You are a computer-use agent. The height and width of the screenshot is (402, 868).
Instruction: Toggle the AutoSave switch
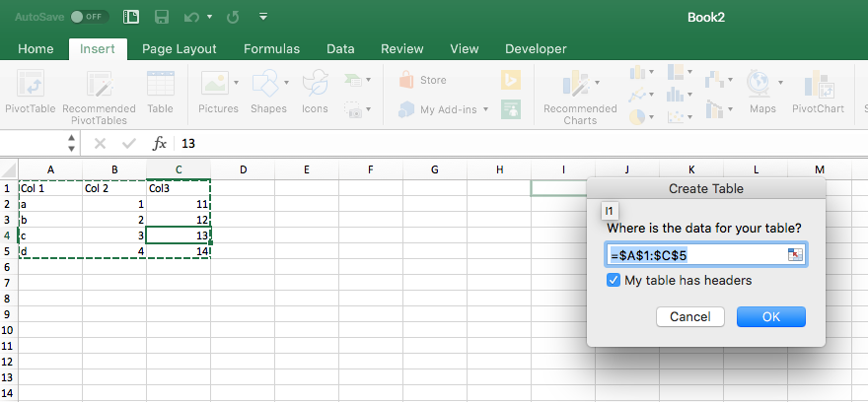click(x=91, y=18)
